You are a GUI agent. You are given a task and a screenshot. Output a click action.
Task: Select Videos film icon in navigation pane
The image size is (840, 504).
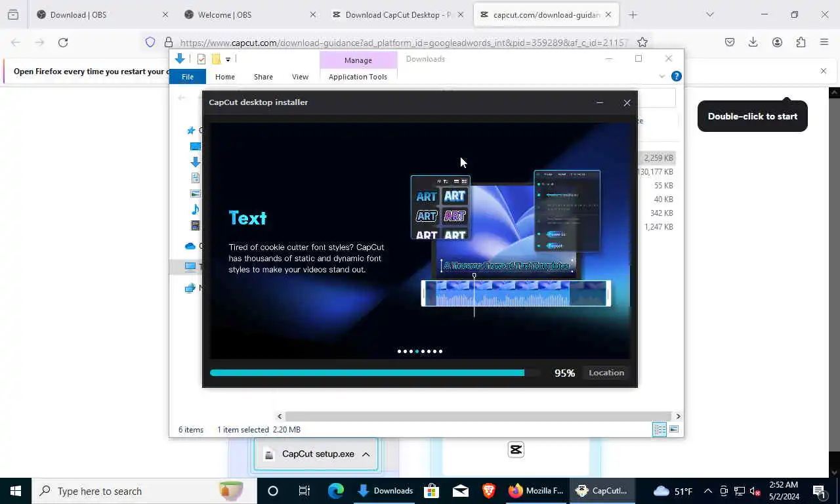[x=196, y=225]
